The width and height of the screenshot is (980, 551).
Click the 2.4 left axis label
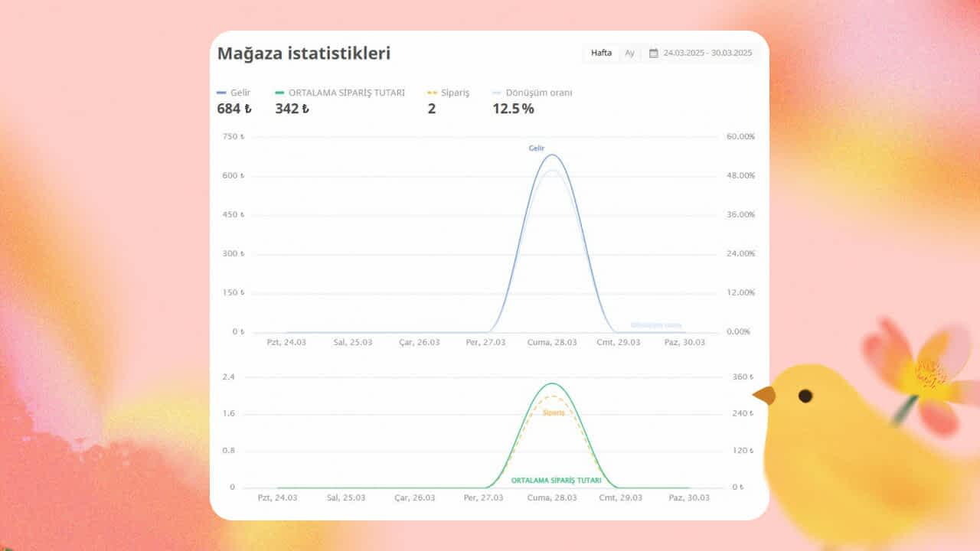(x=228, y=377)
